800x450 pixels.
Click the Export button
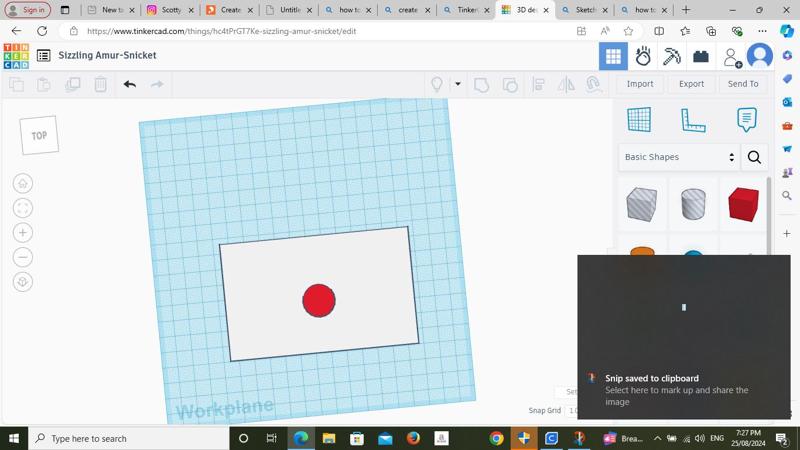(691, 84)
